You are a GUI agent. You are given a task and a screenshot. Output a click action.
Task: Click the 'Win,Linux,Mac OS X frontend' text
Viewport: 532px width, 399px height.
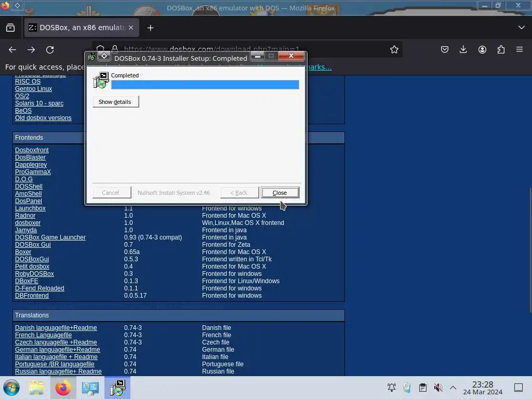(x=243, y=222)
